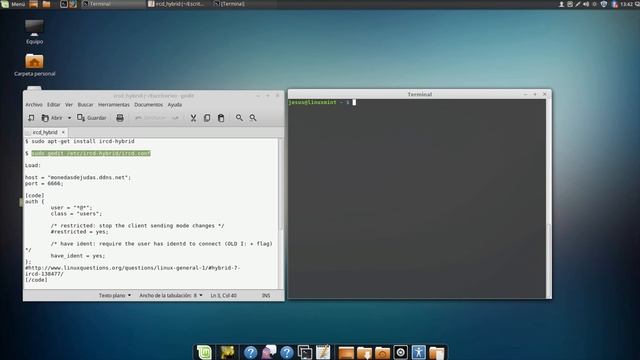Click the scissors cut icon in gedit

pos(193,118)
